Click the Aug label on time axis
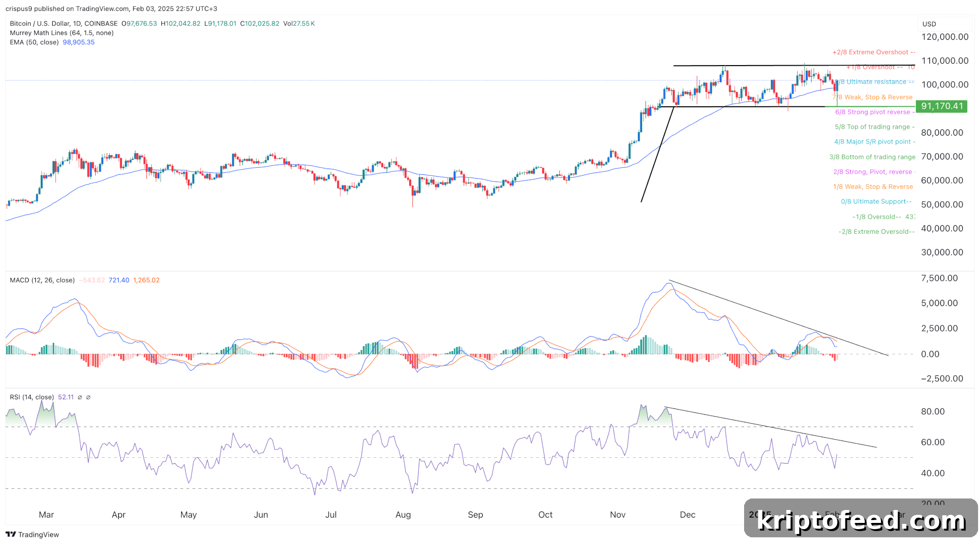The height and width of the screenshot is (544, 980). pos(403,515)
